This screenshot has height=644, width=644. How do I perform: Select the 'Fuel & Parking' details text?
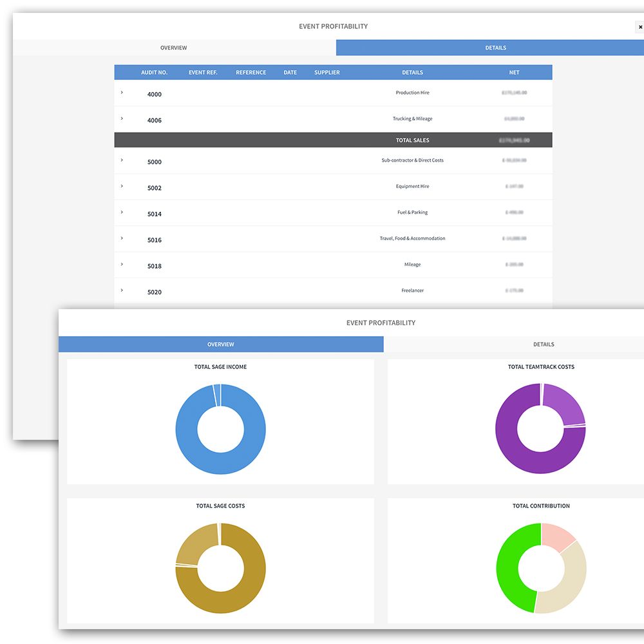coord(412,213)
